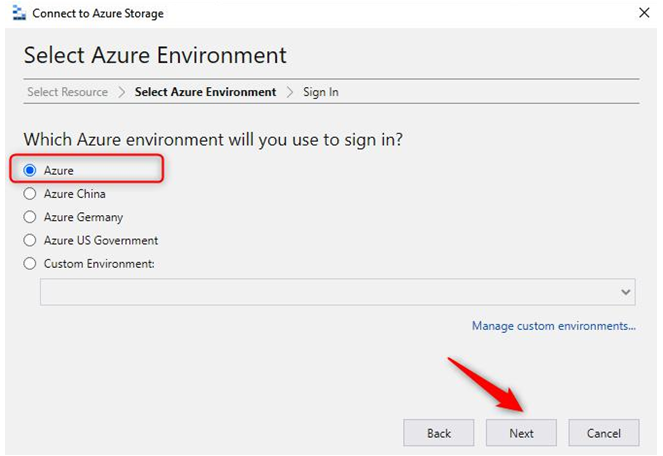Viewport: 663px width, 456px height.
Task: Click the sign-in environment question heading
Action: pyautogui.click(x=213, y=139)
